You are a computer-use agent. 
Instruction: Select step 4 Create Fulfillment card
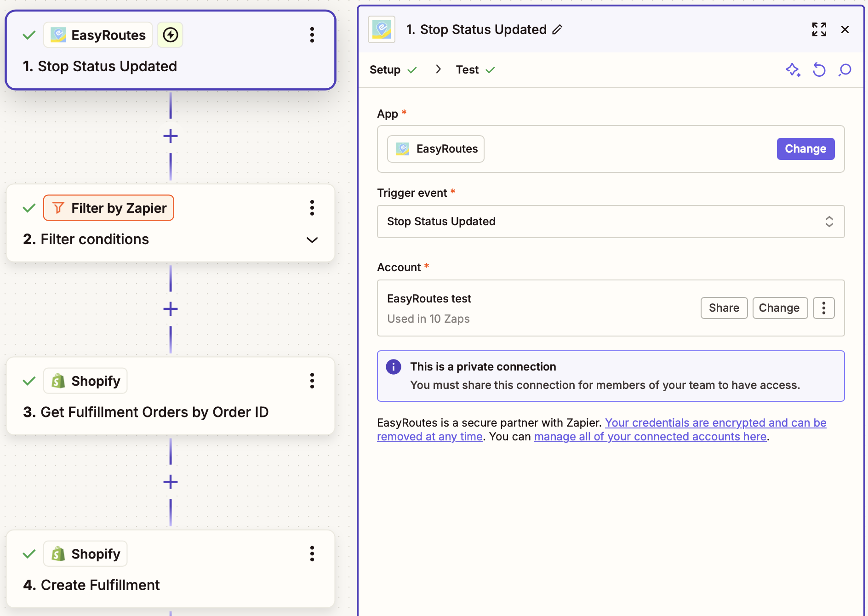[171, 569]
